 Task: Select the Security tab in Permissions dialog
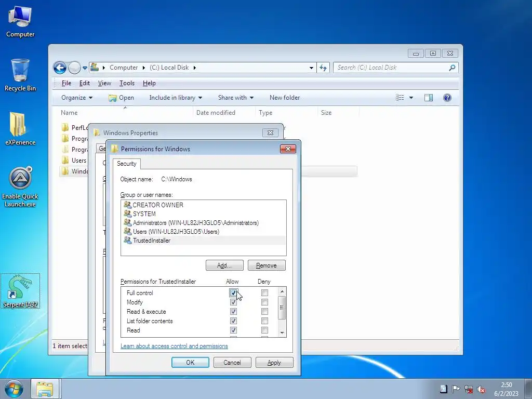point(127,164)
